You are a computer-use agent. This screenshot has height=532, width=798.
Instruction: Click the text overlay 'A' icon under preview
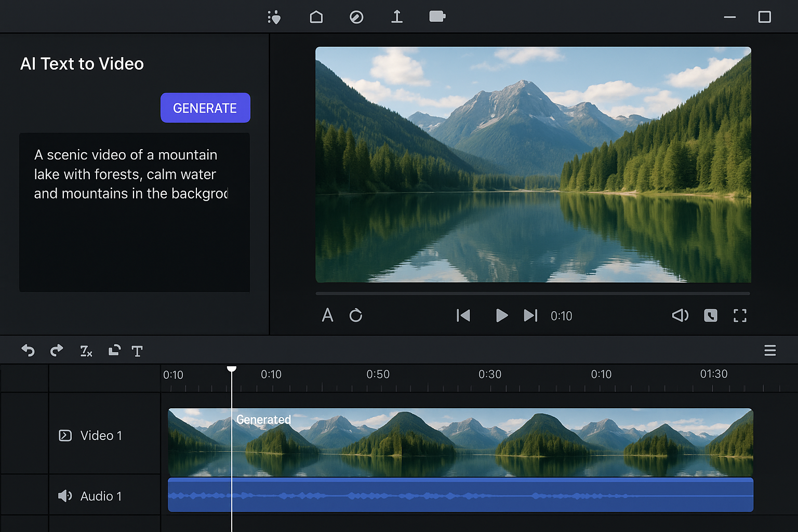[327, 315]
